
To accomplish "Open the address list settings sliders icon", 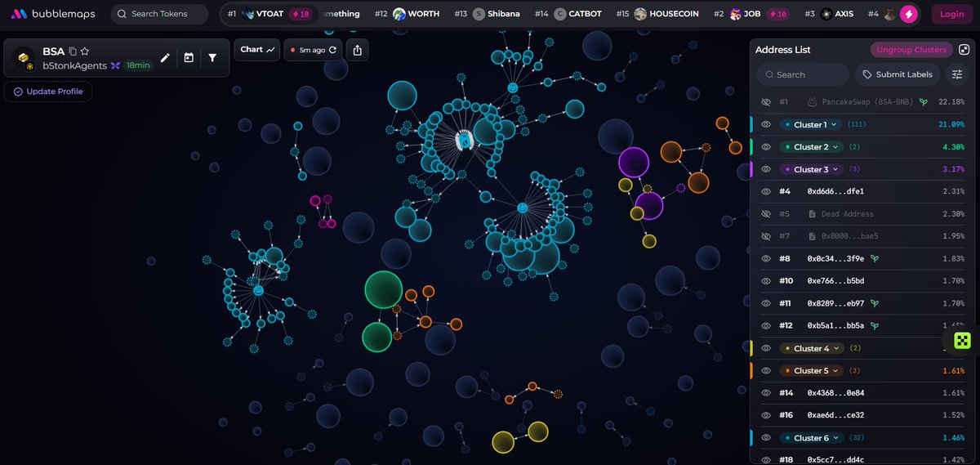I will pyautogui.click(x=957, y=74).
